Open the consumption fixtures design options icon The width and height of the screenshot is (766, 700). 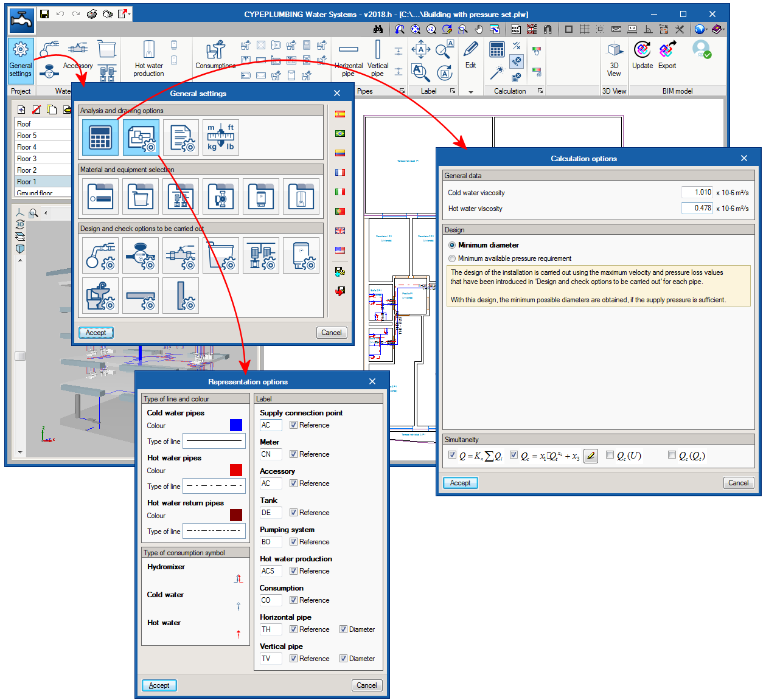pyautogui.click(x=101, y=296)
